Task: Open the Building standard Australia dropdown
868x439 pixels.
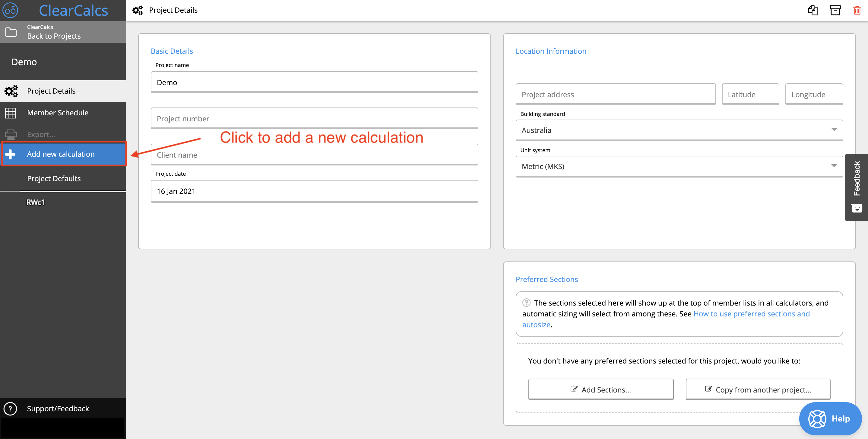Action: (679, 130)
